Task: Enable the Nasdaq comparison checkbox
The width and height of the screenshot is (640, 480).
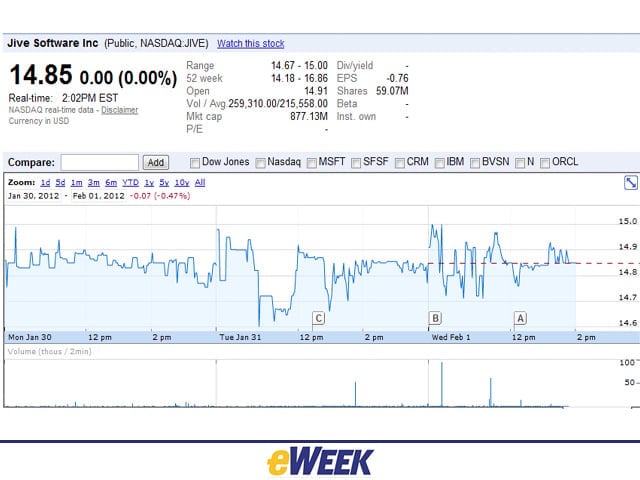Action: pyautogui.click(x=260, y=163)
